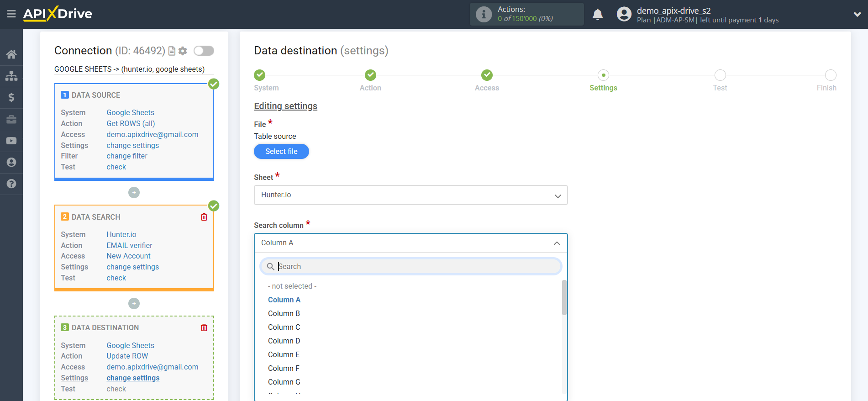The image size is (868, 401).
Task: Open the briefcase sidebar icon
Action: (x=11, y=119)
